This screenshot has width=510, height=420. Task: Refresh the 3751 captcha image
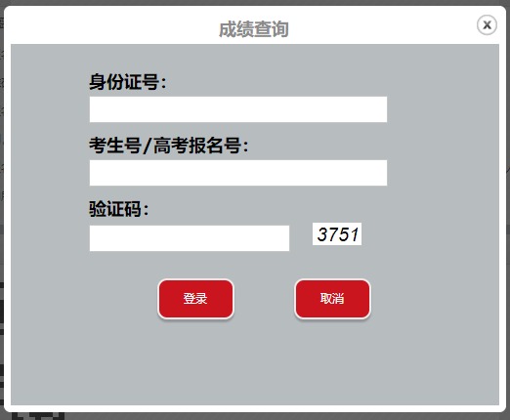tap(337, 234)
